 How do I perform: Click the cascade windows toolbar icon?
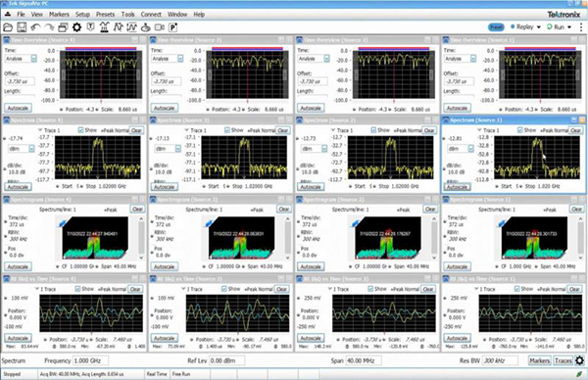coord(63,27)
